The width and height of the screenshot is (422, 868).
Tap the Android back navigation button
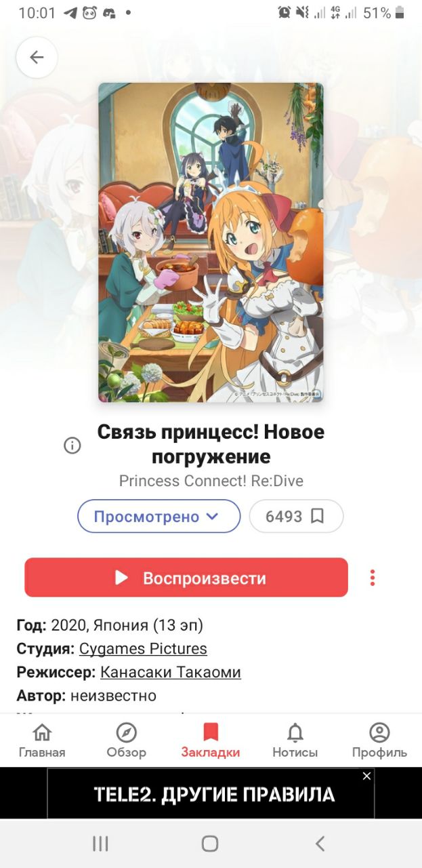tap(320, 844)
